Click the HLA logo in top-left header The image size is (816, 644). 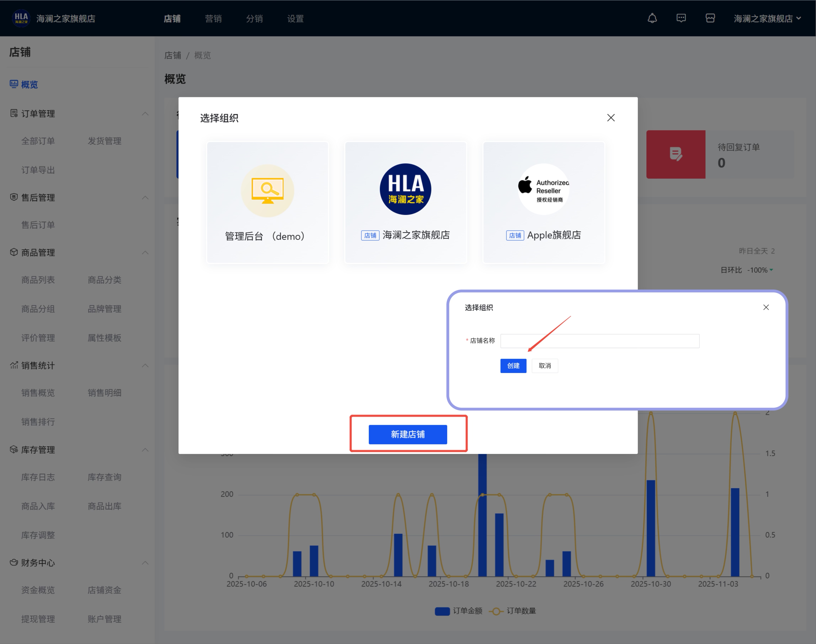click(x=21, y=18)
